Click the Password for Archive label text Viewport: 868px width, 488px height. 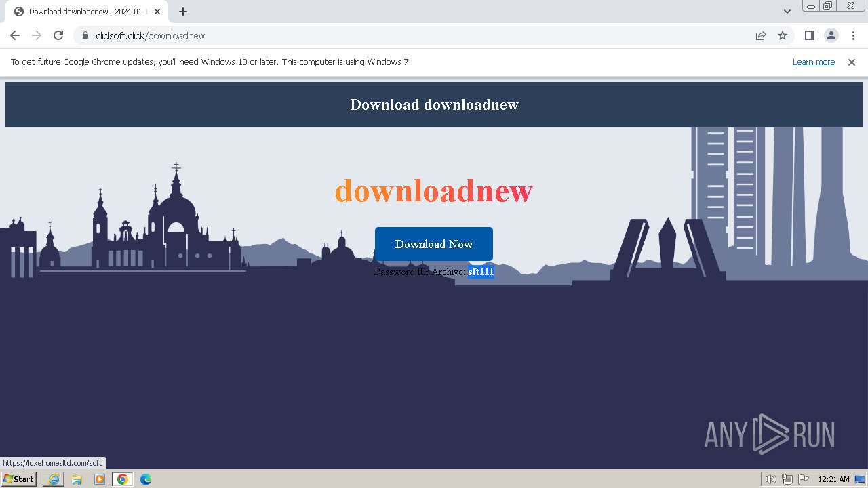[x=420, y=272]
